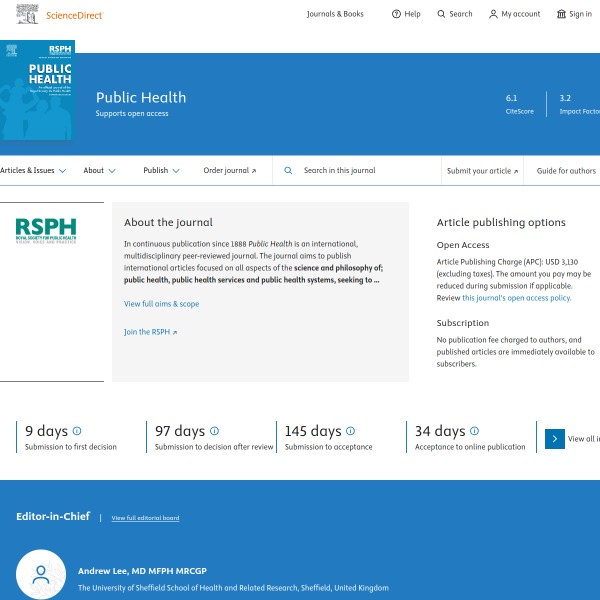Viewport: 600px width, 600px height.
Task: Open Help via the question mark icon
Action: pyautogui.click(x=396, y=14)
